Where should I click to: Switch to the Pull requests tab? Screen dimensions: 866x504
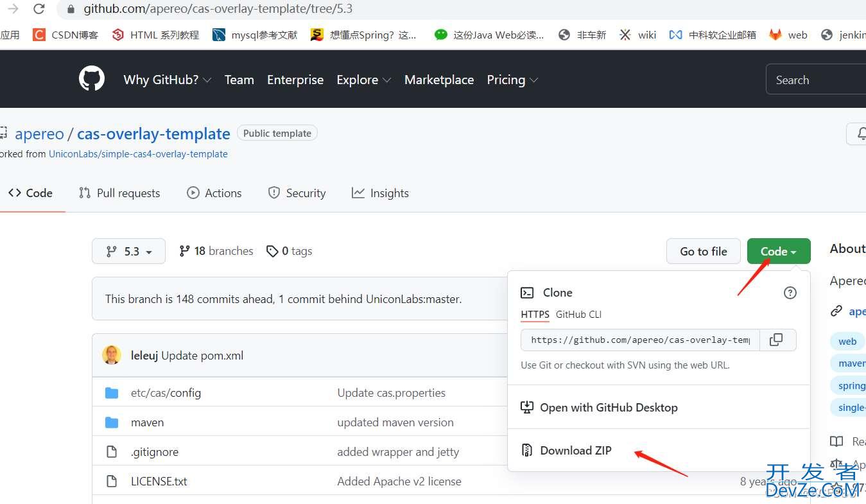pos(119,193)
